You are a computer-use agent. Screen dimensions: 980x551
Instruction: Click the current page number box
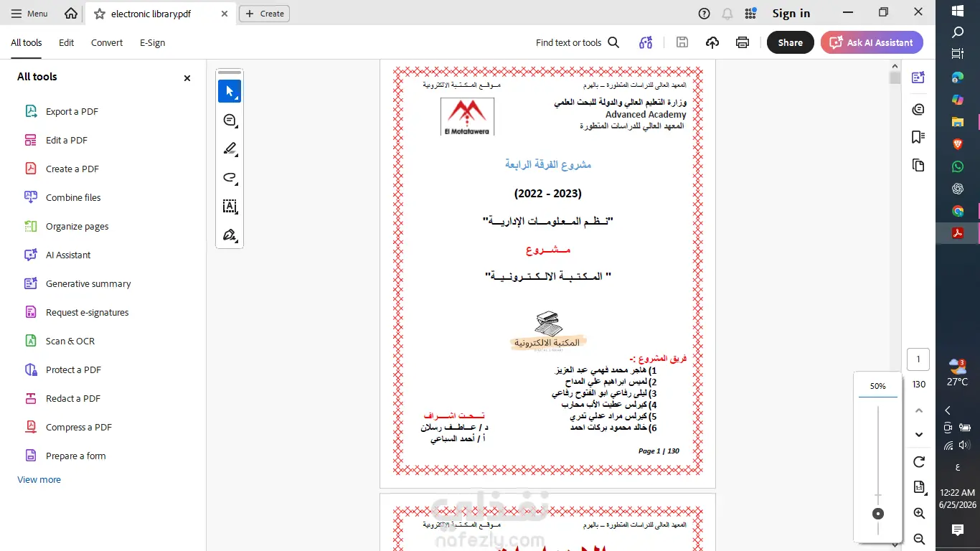point(918,359)
